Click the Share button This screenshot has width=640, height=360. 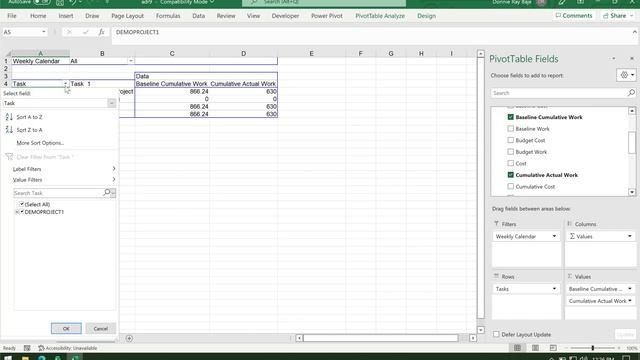618,16
